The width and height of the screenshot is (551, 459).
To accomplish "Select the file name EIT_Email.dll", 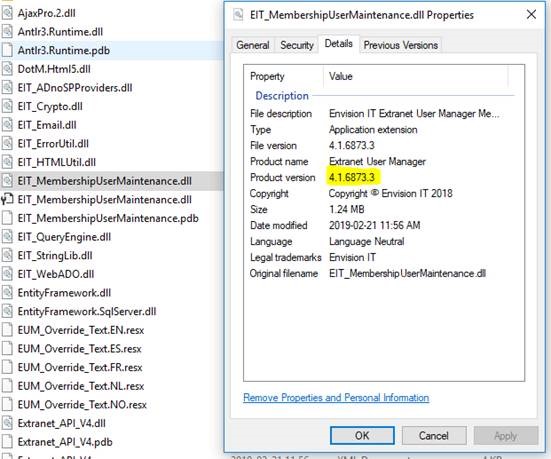I will [47, 125].
